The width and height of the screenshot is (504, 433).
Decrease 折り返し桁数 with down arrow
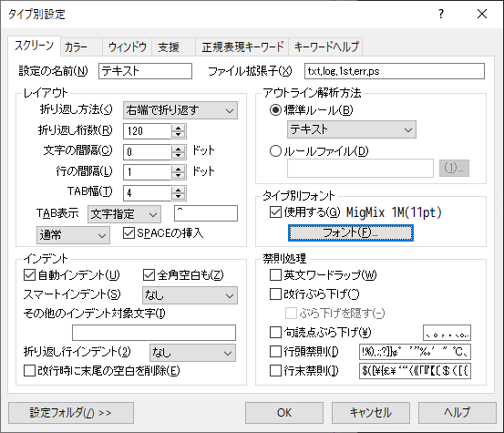point(178,135)
